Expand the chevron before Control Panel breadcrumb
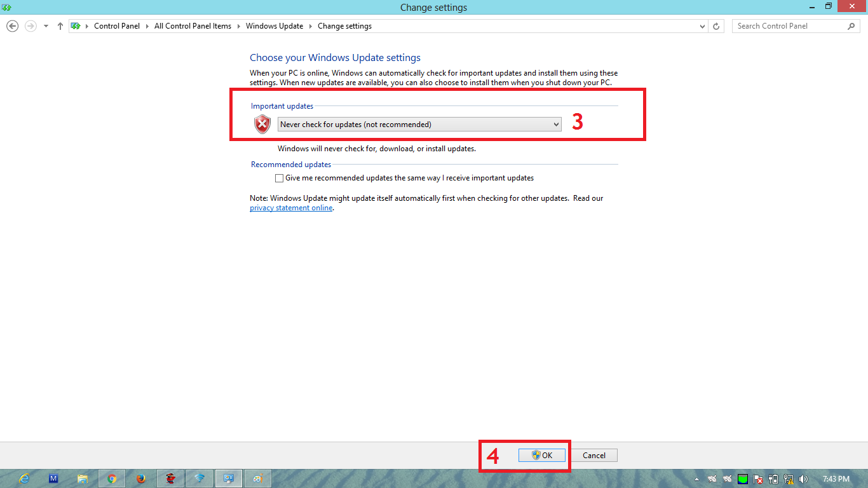 click(x=87, y=26)
